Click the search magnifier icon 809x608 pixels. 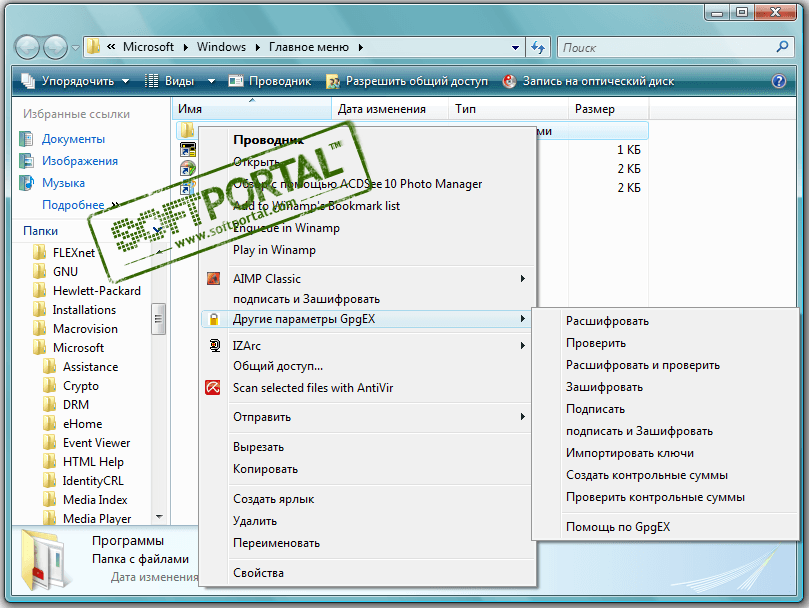coord(782,47)
